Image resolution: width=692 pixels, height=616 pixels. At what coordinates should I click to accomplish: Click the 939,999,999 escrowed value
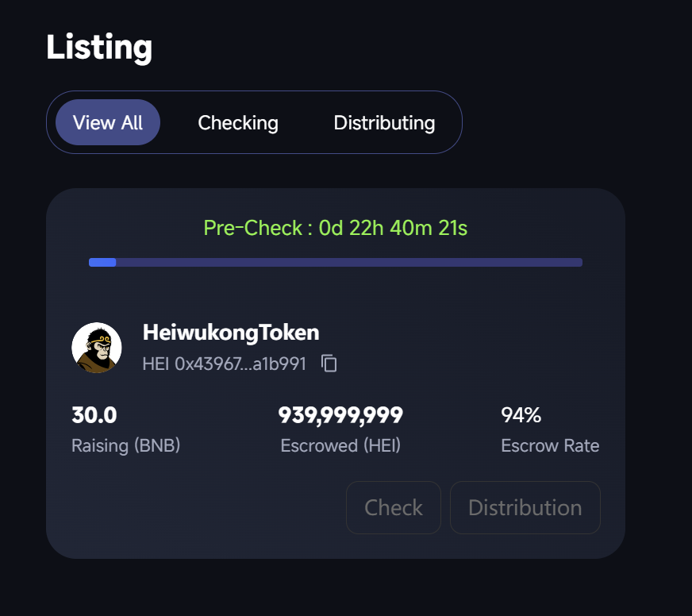click(340, 415)
